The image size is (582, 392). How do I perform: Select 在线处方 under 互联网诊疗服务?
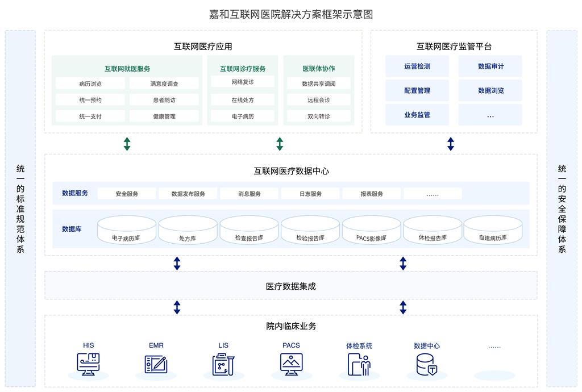[243, 100]
